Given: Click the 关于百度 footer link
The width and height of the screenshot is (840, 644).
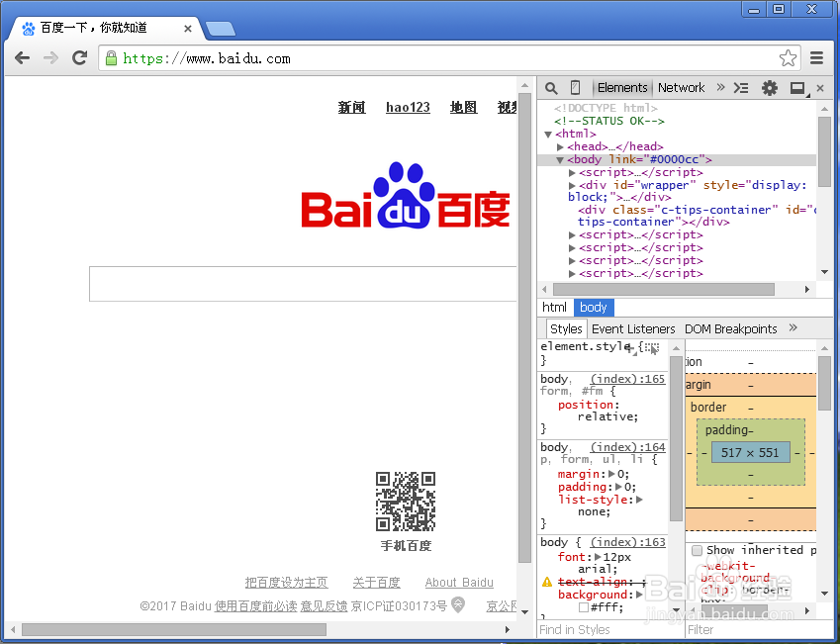Looking at the screenshot, I should tap(377, 583).
